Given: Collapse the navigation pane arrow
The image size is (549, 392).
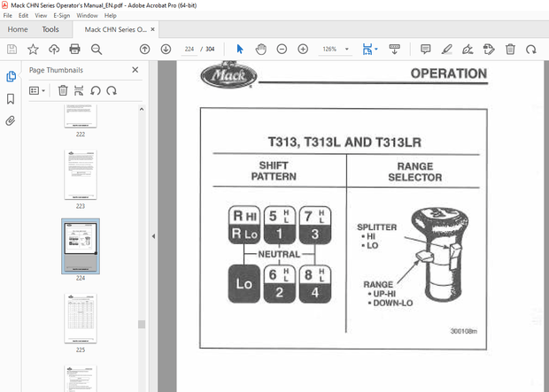Looking at the screenshot, I should [x=153, y=236].
